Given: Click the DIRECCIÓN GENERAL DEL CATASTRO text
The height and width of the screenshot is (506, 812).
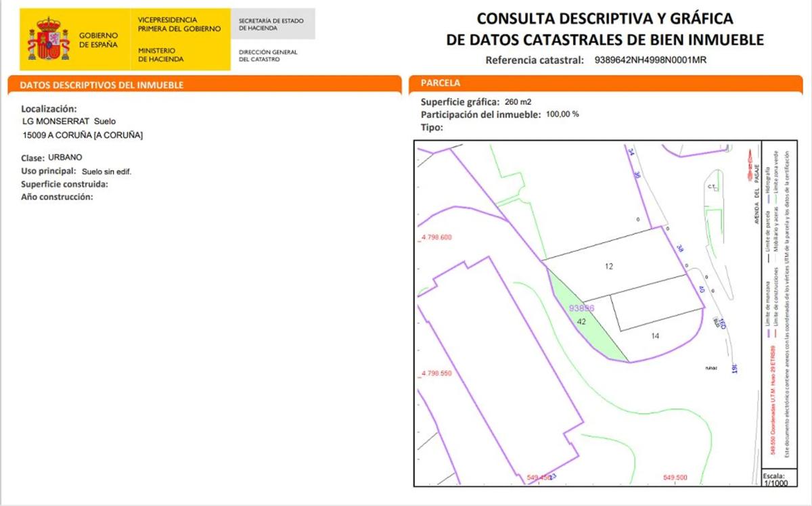Looking at the screenshot, I should tap(268, 55).
